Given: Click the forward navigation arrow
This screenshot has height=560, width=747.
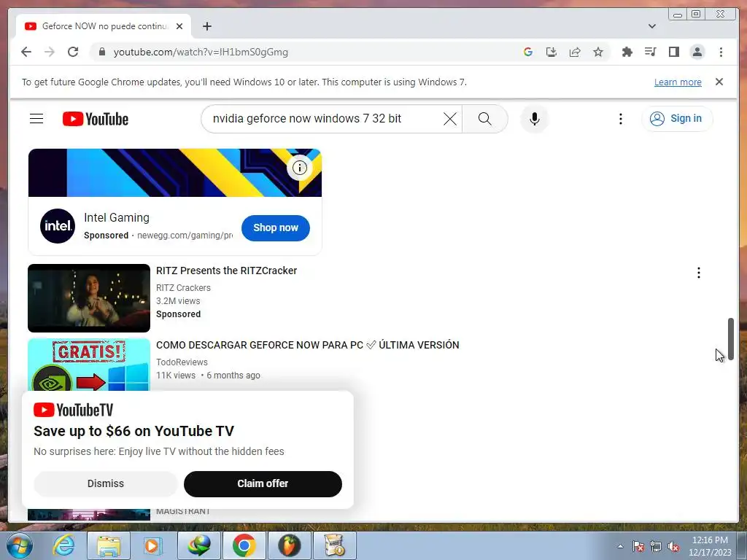Looking at the screenshot, I should [50, 52].
